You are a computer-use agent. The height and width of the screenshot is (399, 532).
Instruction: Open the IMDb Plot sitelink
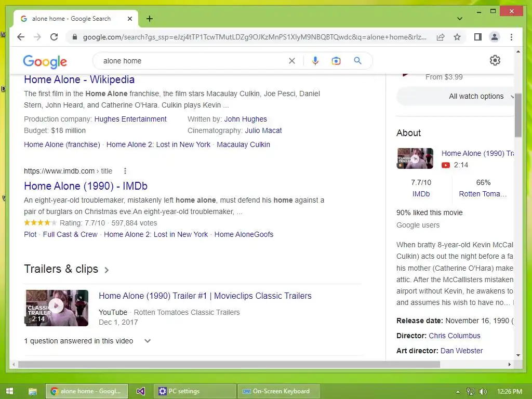(x=30, y=234)
